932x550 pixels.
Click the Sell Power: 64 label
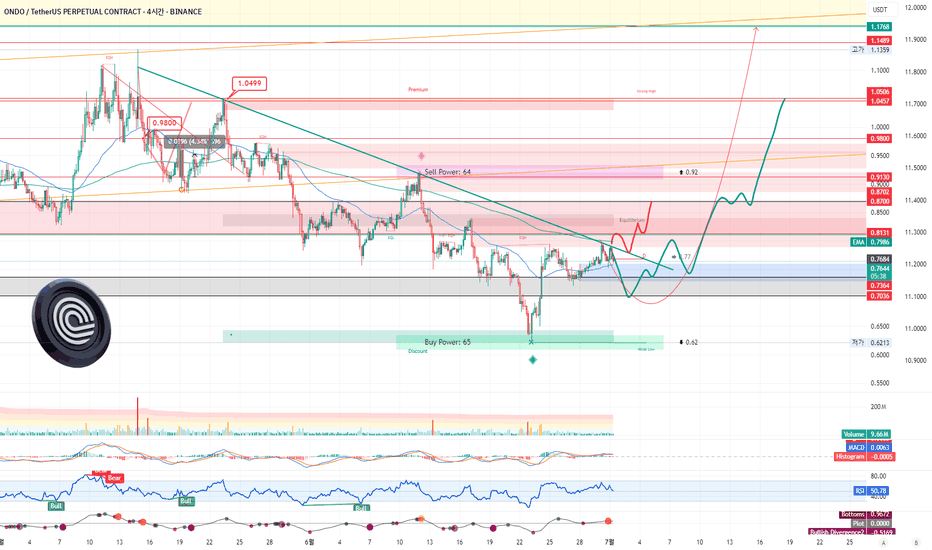pyautogui.click(x=448, y=172)
